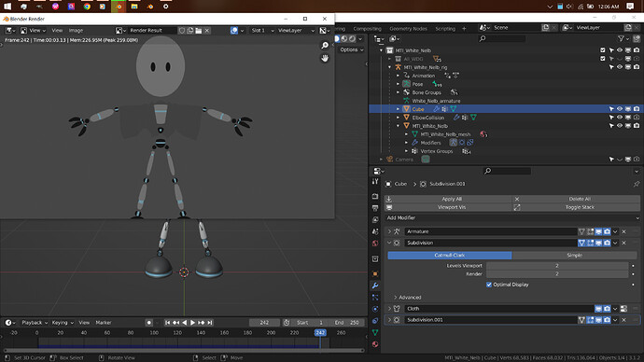This screenshot has width=644, height=362.
Task: Toggle Subdivision.001 on-cage display
Action: pyautogui.click(x=581, y=320)
